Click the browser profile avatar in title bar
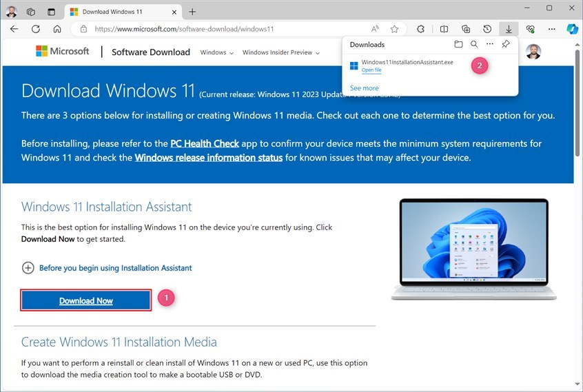583x392 pixels. [11, 12]
